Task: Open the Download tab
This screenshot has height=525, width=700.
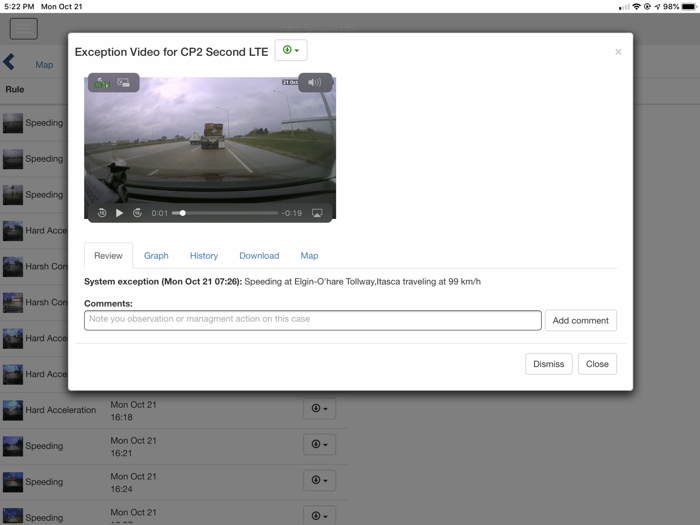Action: 259,255
